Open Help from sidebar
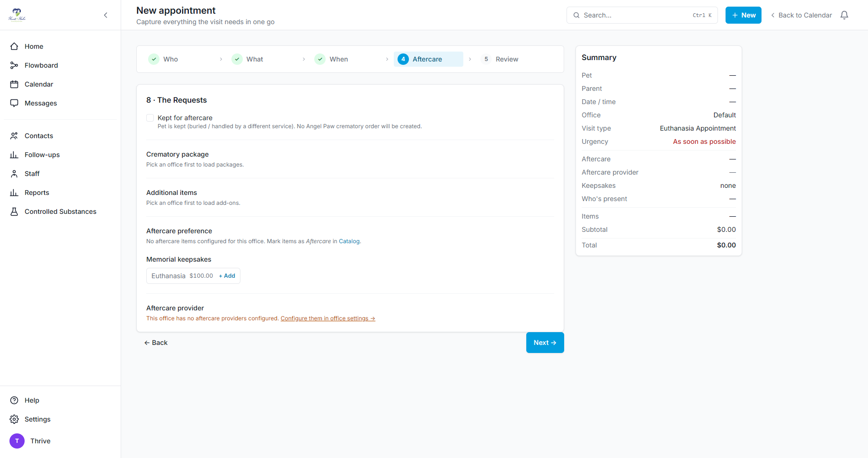Image resolution: width=868 pixels, height=458 pixels. [61, 400]
